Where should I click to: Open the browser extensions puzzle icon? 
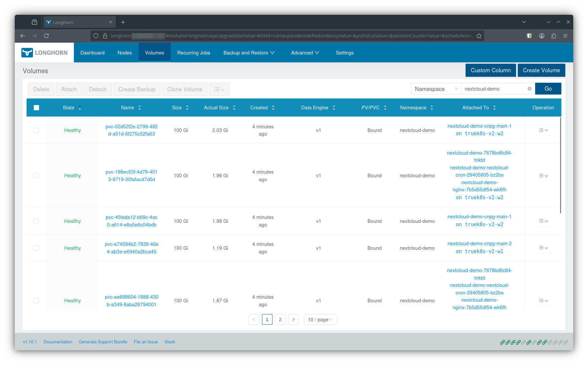(554, 36)
